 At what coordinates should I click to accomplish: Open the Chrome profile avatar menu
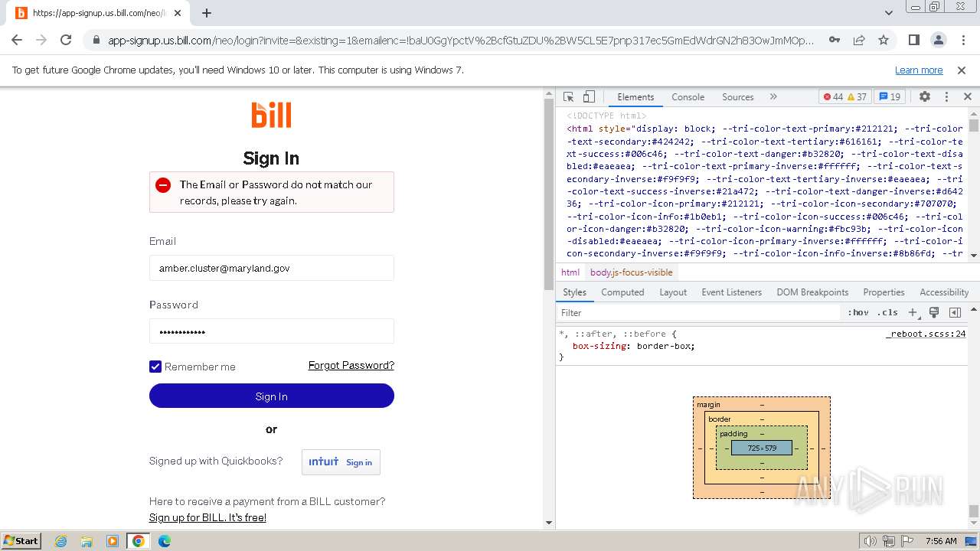click(938, 40)
